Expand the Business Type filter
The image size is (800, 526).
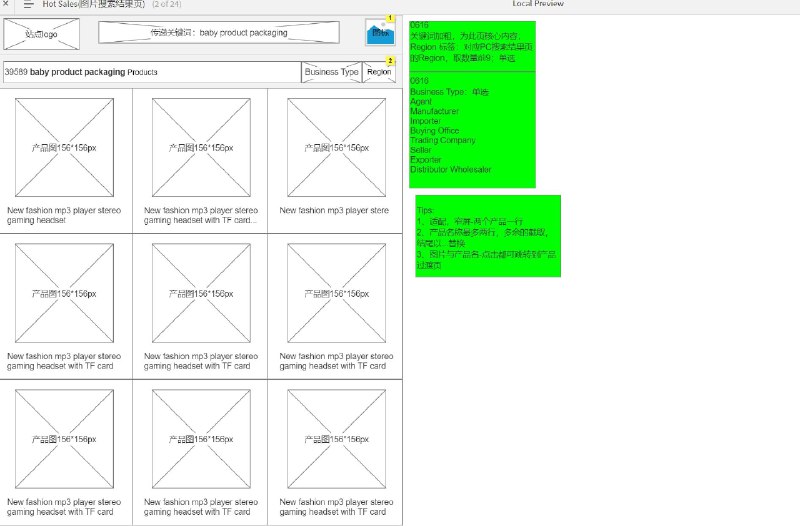click(x=332, y=72)
